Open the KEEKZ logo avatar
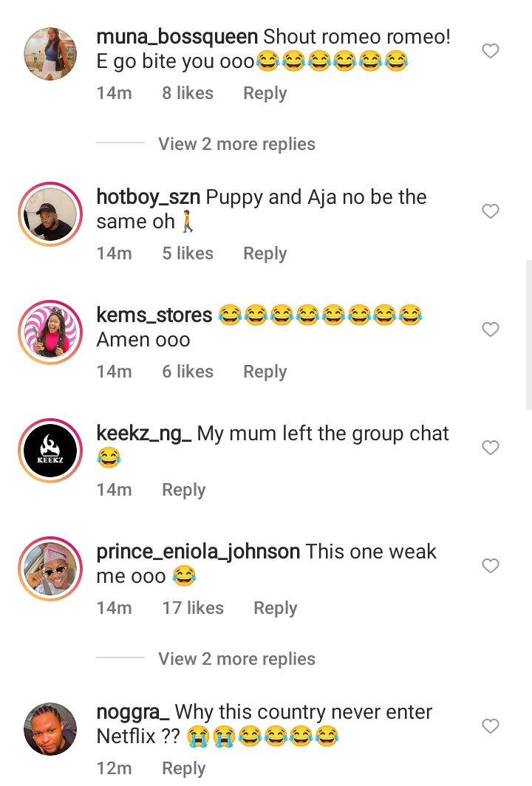 (50, 450)
